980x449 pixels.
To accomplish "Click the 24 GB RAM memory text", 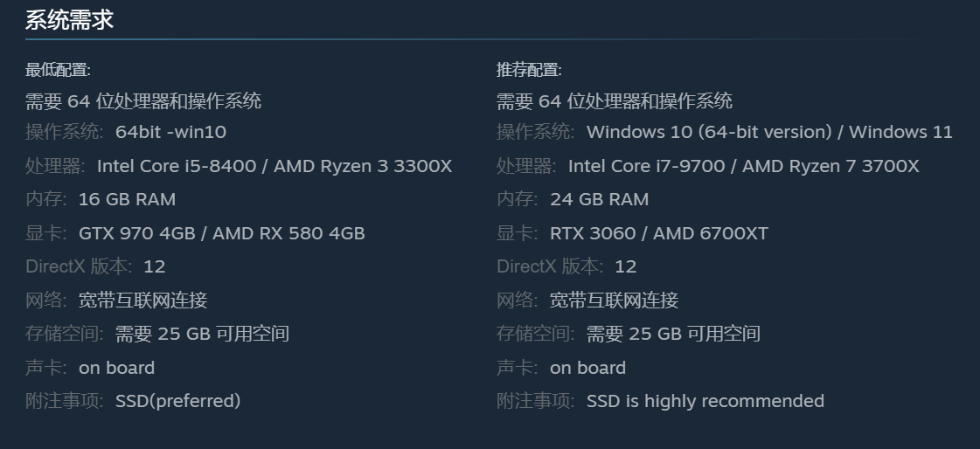I will (599, 199).
